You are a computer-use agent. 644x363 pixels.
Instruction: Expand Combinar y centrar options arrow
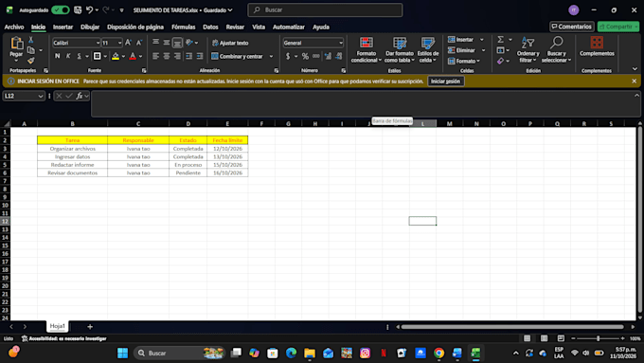click(x=271, y=56)
